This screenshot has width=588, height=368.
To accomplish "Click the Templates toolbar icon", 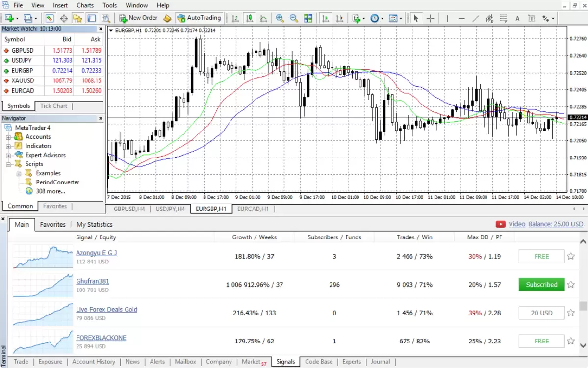I will click(393, 18).
